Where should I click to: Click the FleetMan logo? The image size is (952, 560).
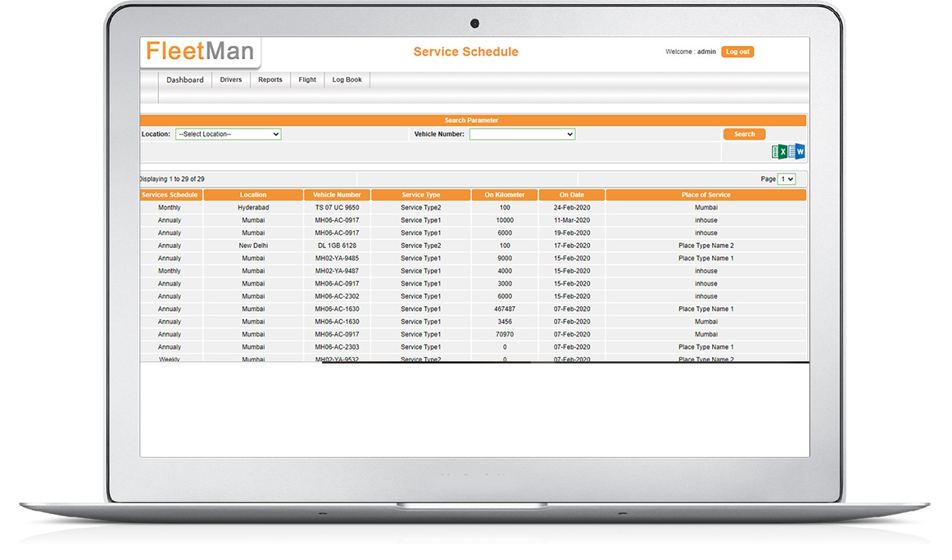click(200, 52)
